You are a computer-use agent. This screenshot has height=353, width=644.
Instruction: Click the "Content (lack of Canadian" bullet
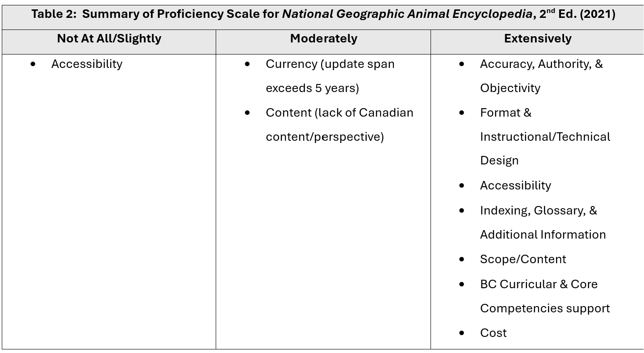click(339, 113)
